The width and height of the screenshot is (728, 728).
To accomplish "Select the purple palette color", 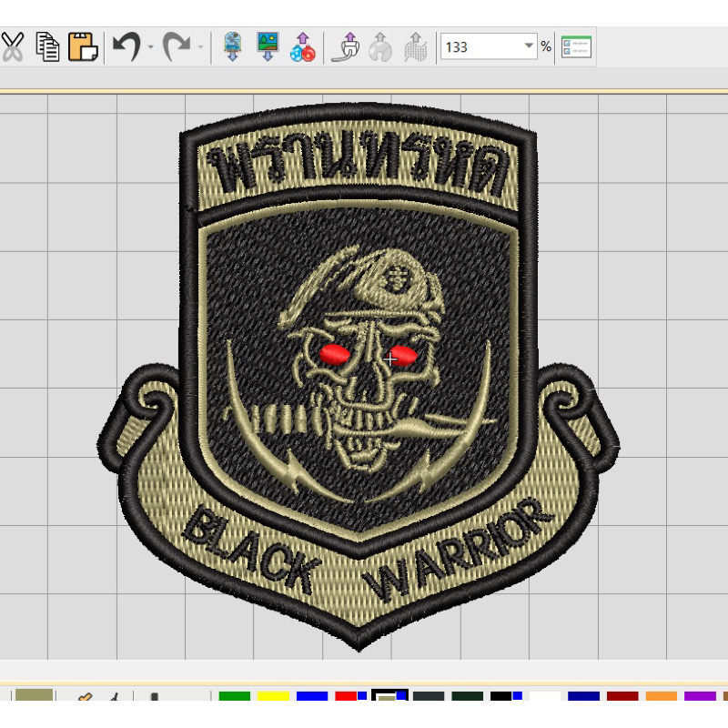I will [700, 695].
